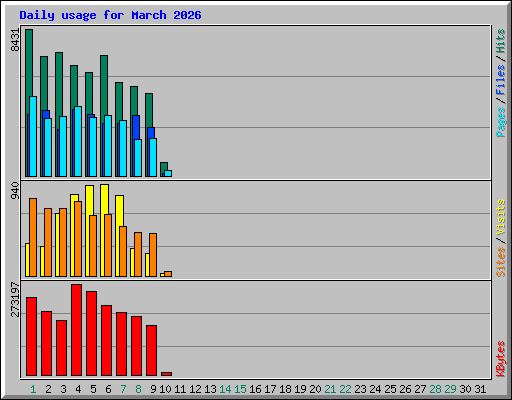The image size is (512, 400).
Task: Click the 8431 hits axis value
Action: pyautogui.click(x=15, y=40)
